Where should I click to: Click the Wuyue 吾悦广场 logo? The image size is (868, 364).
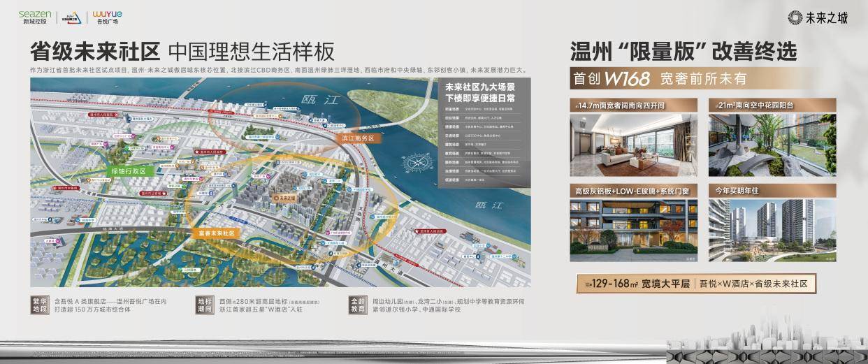click(x=107, y=17)
